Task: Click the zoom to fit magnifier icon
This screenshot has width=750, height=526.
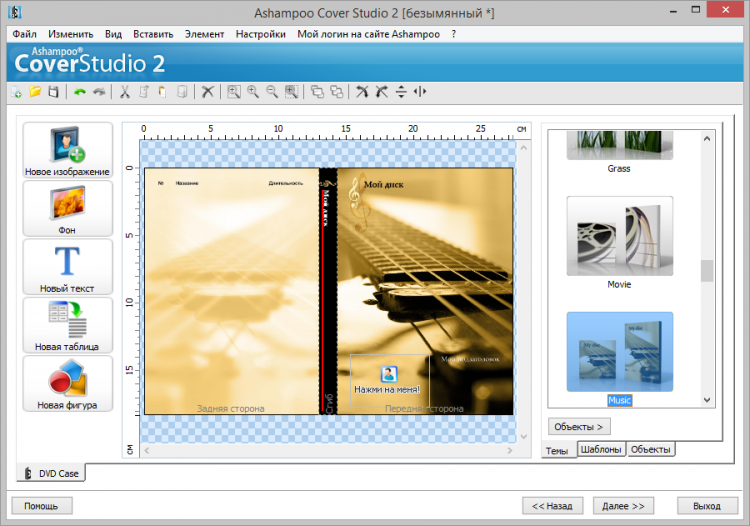Action: (234, 92)
